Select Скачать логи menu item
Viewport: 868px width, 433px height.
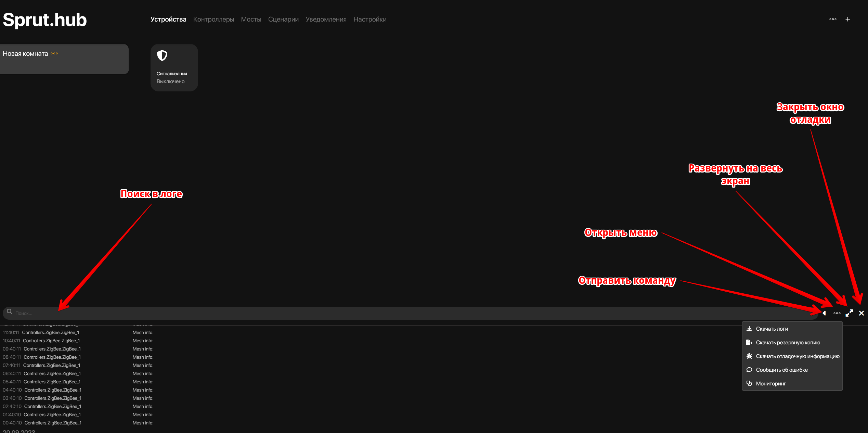pos(772,329)
